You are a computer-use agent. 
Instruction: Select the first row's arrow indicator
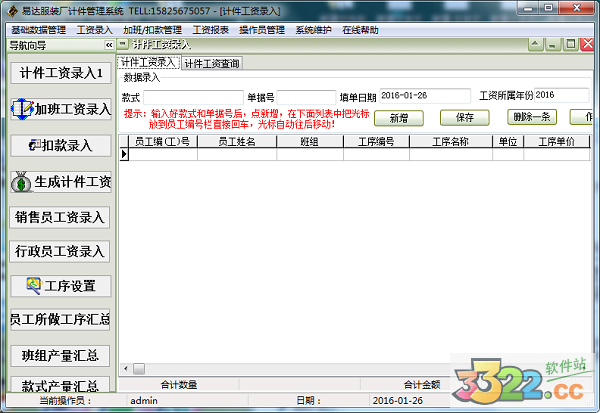coord(124,154)
